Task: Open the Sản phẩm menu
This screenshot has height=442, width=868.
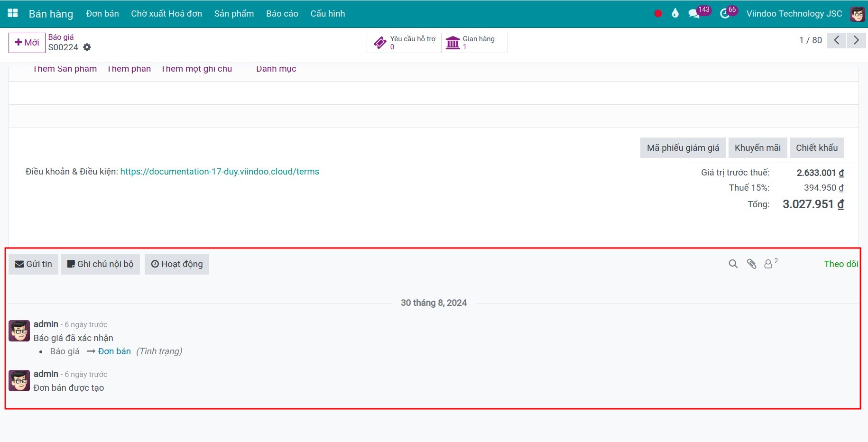Action: click(x=234, y=14)
